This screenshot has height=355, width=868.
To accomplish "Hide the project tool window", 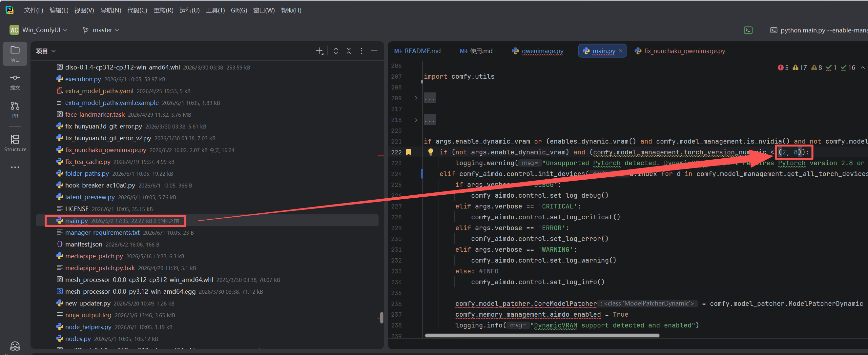I will [x=374, y=51].
